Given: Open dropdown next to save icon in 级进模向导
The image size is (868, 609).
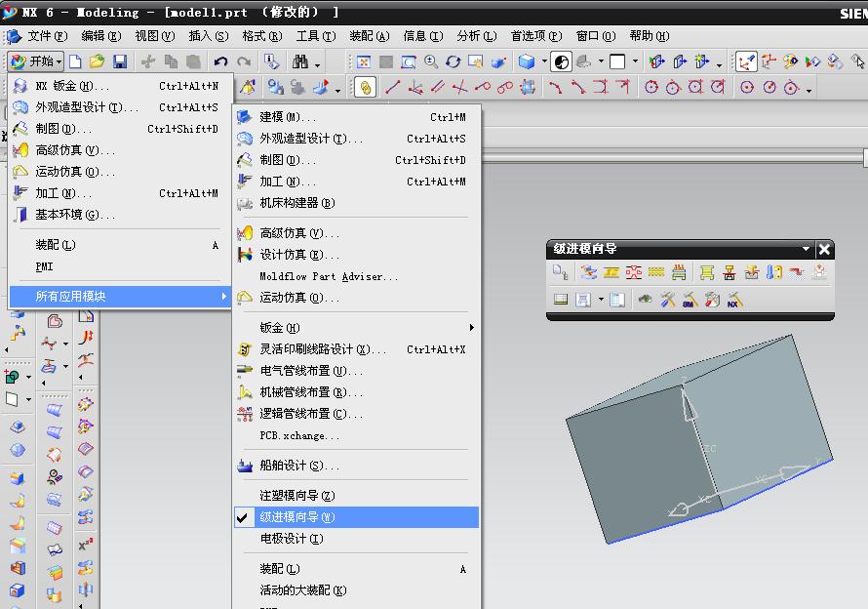Looking at the screenshot, I should tap(601, 300).
